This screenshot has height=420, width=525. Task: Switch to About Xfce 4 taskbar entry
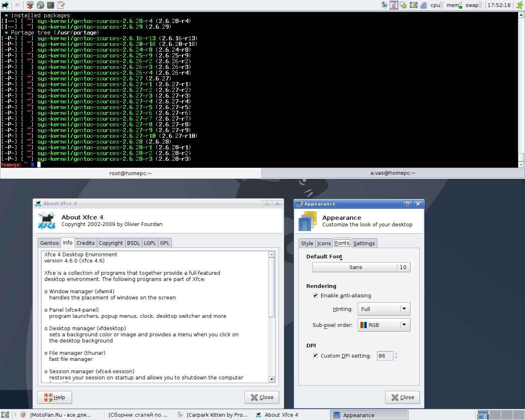click(291, 415)
